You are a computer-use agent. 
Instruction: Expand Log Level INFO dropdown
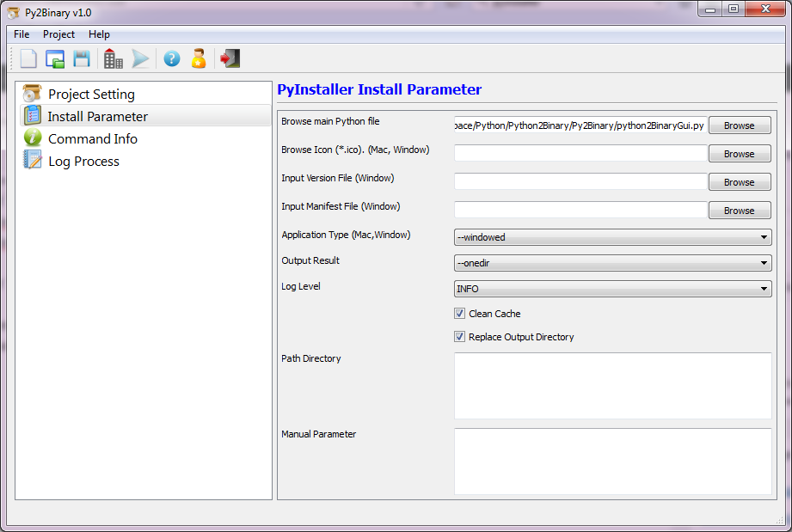click(612, 289)
